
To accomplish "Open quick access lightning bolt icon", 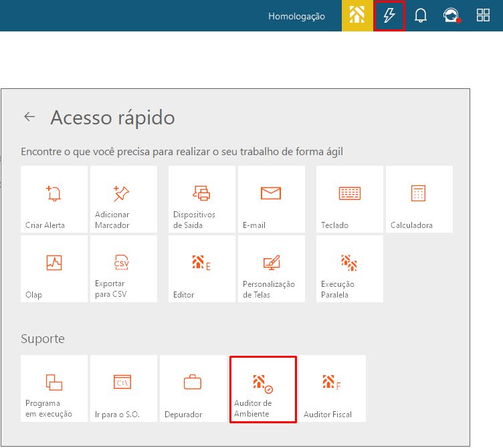I will [389, 15].
